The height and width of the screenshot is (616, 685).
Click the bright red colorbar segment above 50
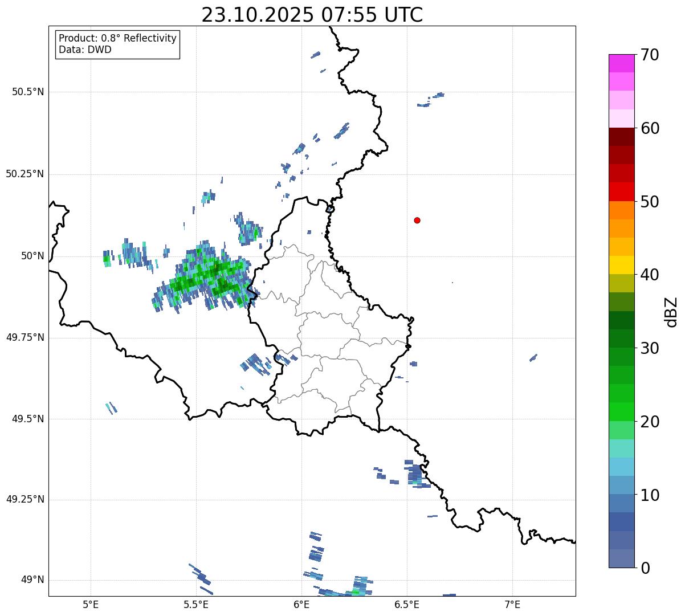(621, 191)
